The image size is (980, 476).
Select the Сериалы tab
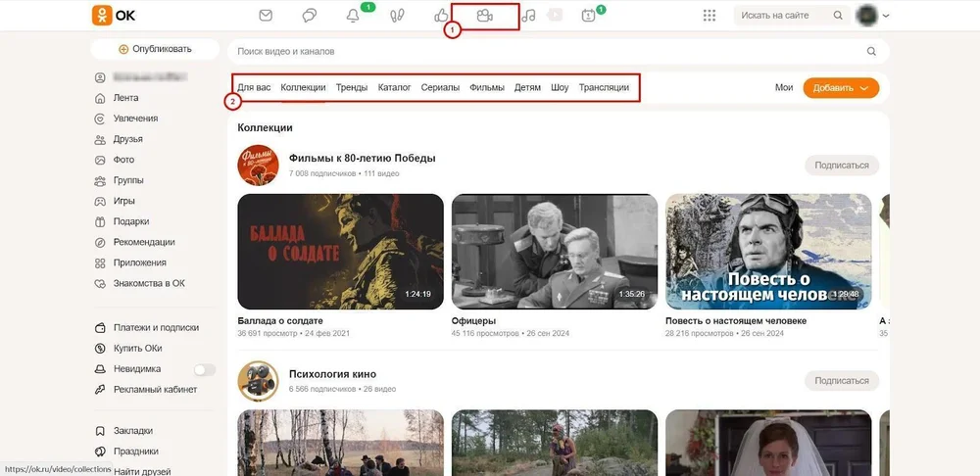pyautogui.click(x=440, y=87)
